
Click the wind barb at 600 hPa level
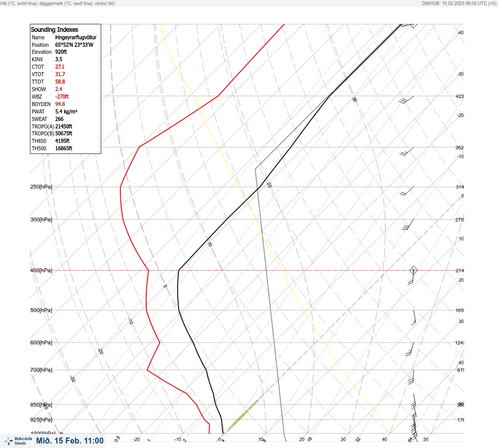pyautogui.click(x=409, y=349)
